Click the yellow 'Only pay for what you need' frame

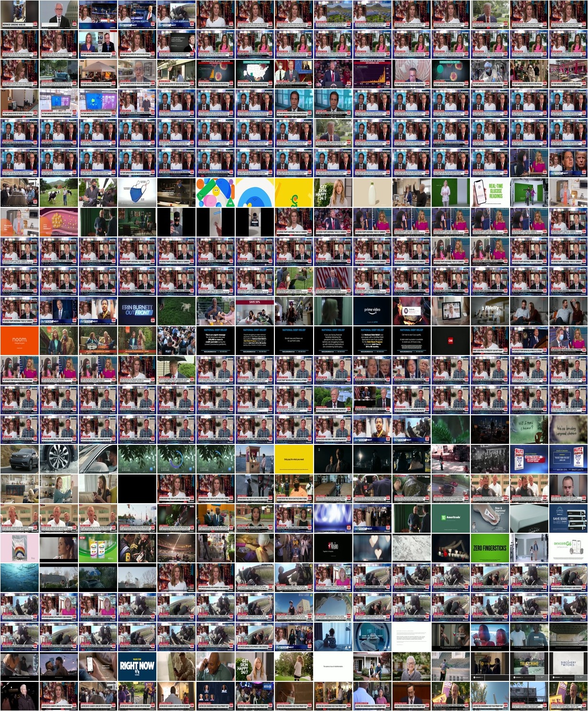294,459
